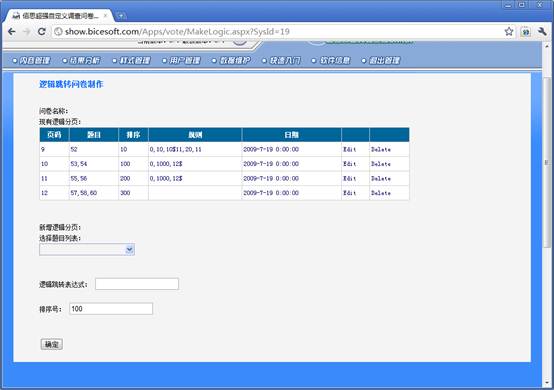
Task: Bookmark page with the star icon
Action: (x=509, y=32)
